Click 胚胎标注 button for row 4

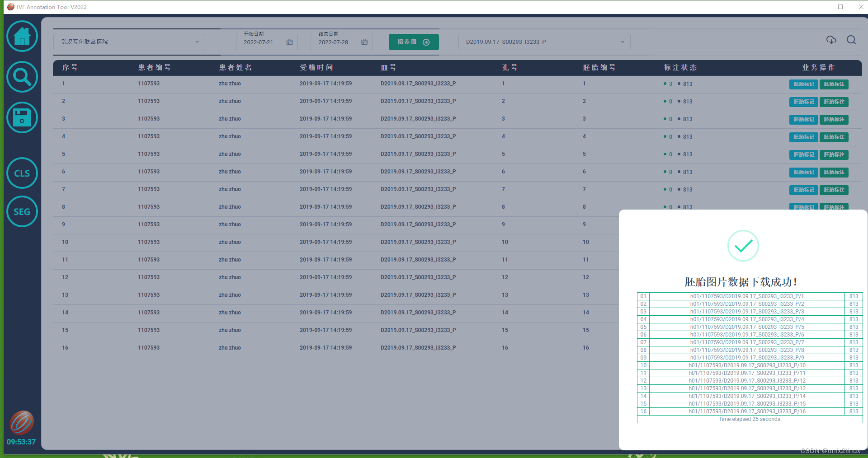click(x=834, y=137)
